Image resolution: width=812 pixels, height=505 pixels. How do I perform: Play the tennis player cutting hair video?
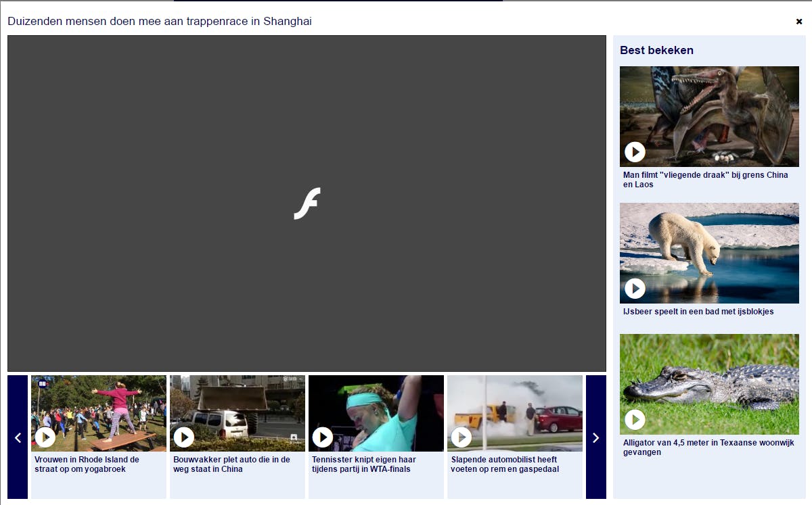tap(323, 437)
